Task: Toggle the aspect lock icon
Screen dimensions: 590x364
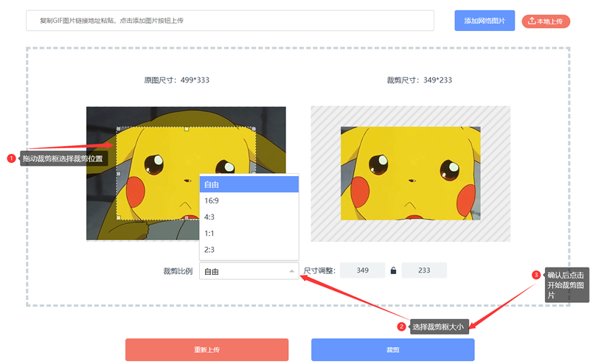Action: (x=393, y=270)
